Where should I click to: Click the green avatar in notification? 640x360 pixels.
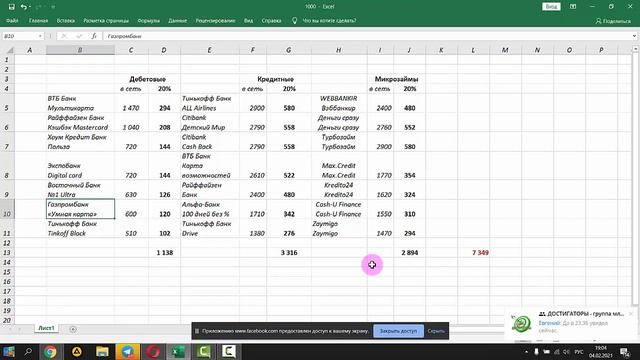click(522, 324)
